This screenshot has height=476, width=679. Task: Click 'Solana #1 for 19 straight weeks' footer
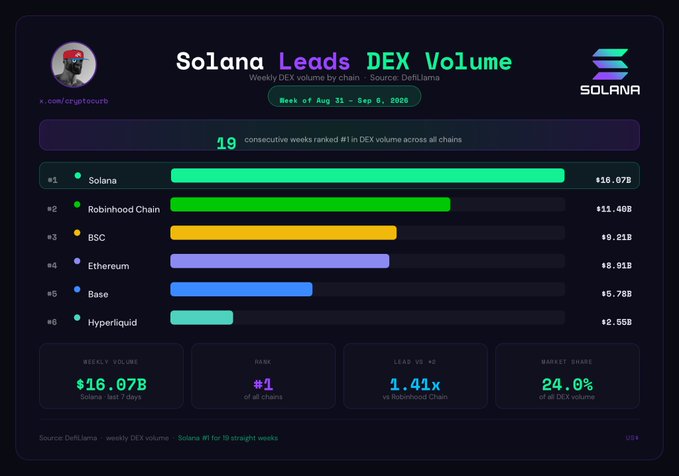pyautogui.click(x=228, y=438)
